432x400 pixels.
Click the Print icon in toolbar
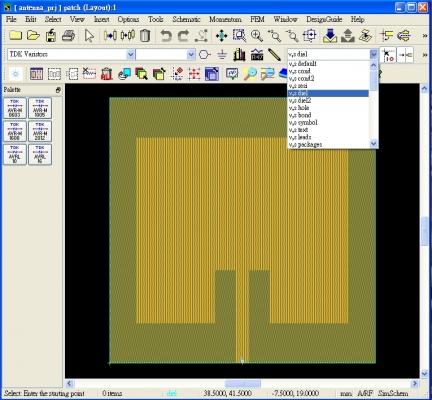tap(69, 35)
